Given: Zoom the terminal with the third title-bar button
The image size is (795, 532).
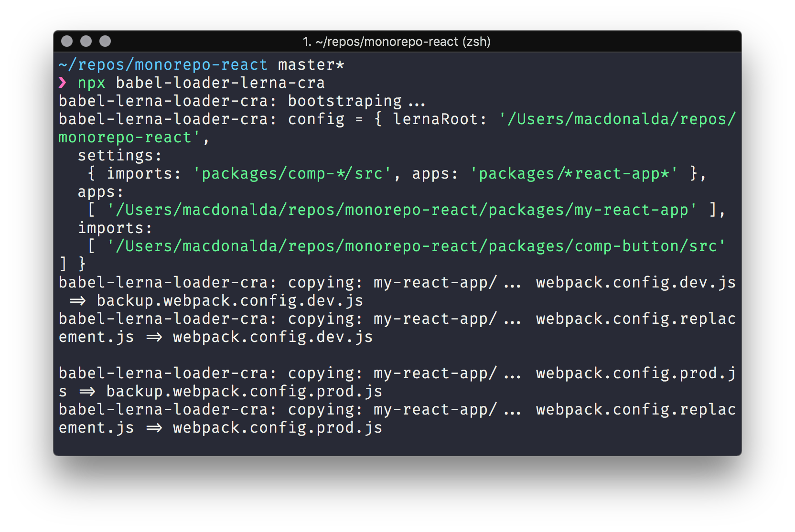Looking at the screenshot, I should (x=105, y=42).
